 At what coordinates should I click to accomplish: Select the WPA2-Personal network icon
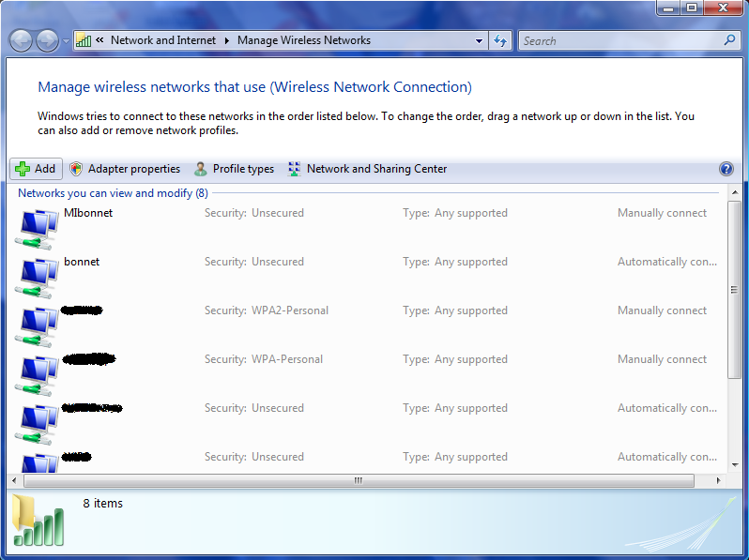tap(37, 327)
